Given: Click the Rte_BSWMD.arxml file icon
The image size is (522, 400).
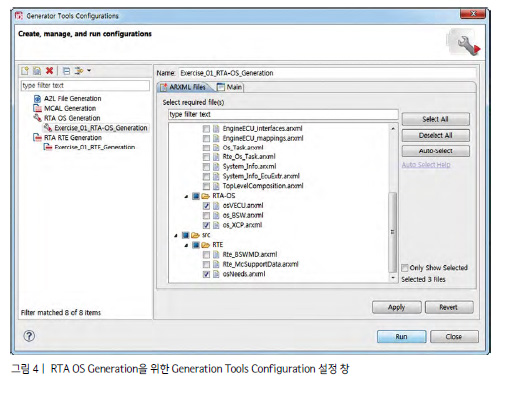Looking at the screenshot, I should (216, 255).
